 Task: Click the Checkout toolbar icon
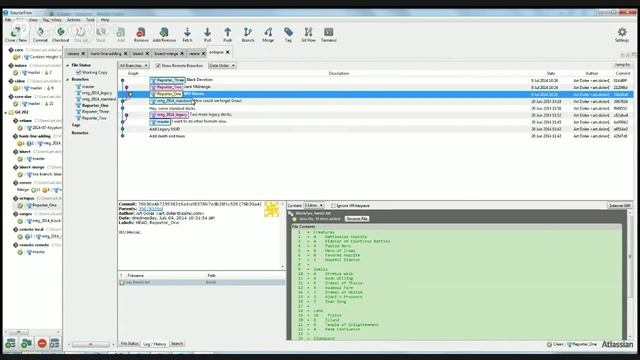click(x=60, y=34)
